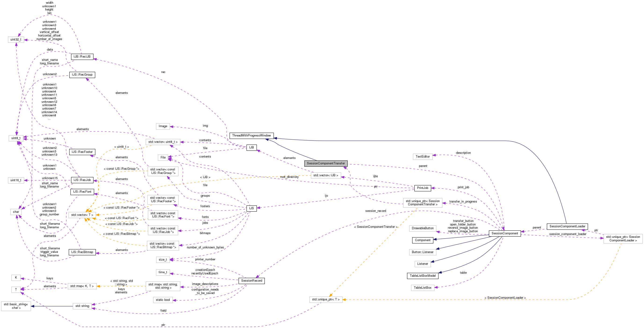Click the PrintJob node
The image size is (644, 328).
pos(423,188)
